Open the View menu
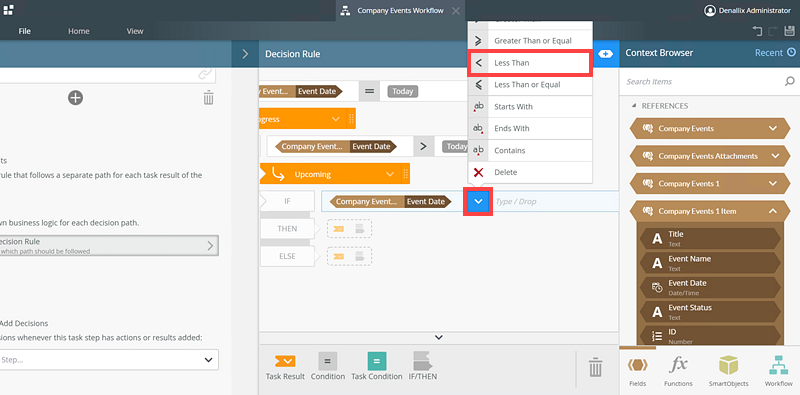Screen dimensions: 800x395 (x=135, y=31)
